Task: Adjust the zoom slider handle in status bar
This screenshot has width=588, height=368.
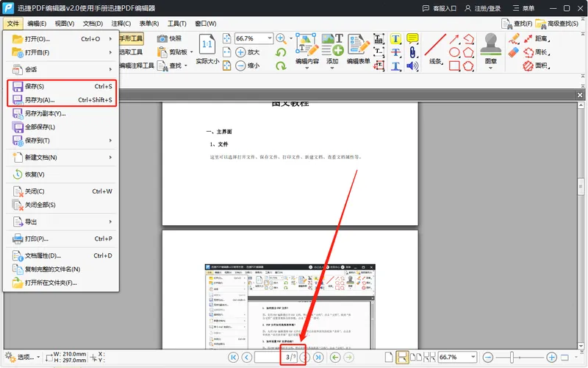Action: pos(512,357)
